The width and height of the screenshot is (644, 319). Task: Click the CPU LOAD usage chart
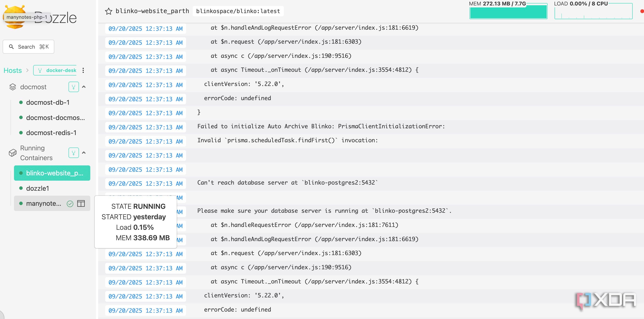pos(593,12)
